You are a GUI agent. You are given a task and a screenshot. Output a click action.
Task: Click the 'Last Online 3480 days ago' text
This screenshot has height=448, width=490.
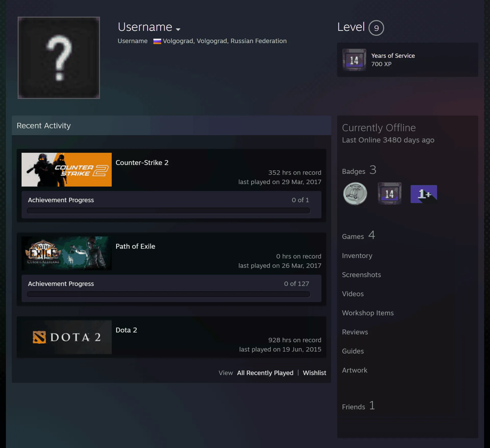[x=388, y=140]
